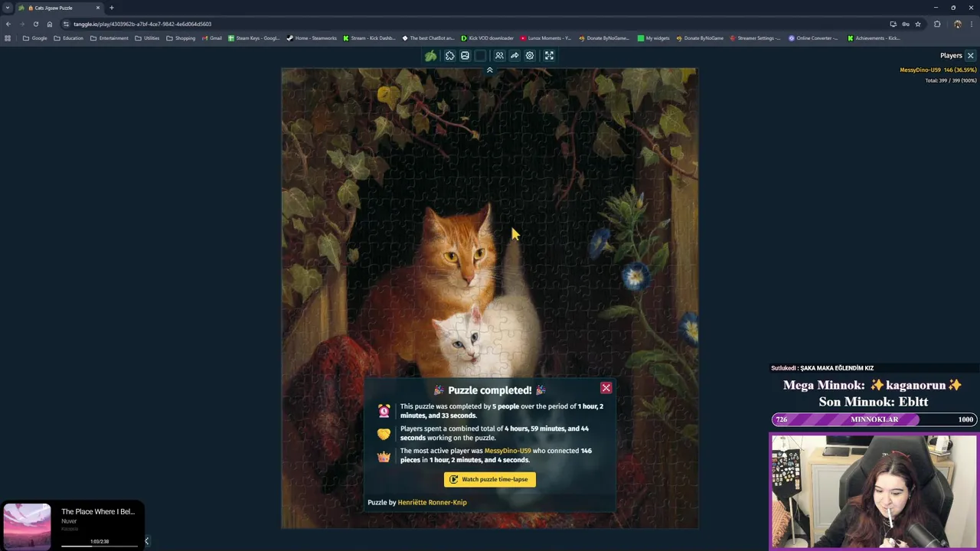Open the Tanggle leaf logo menu

click(x=431, y=56)
